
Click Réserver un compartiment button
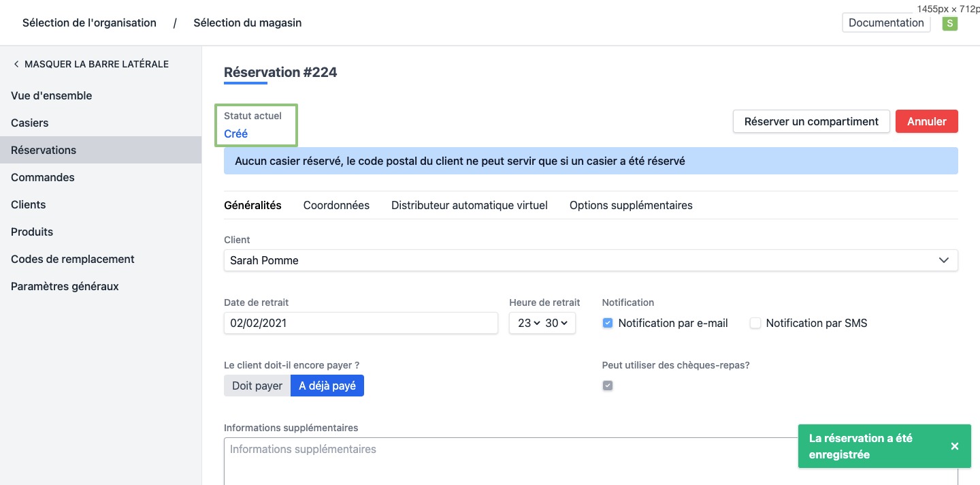point(811,121)
